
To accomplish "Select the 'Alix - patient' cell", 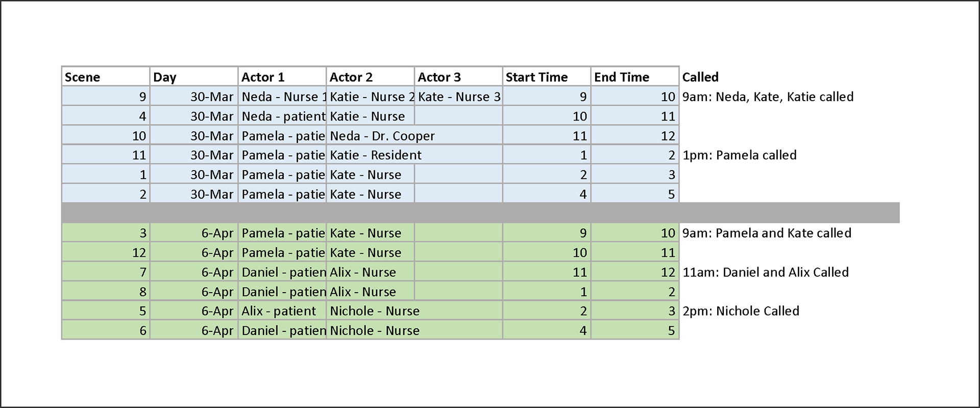I will pos(279,311).
